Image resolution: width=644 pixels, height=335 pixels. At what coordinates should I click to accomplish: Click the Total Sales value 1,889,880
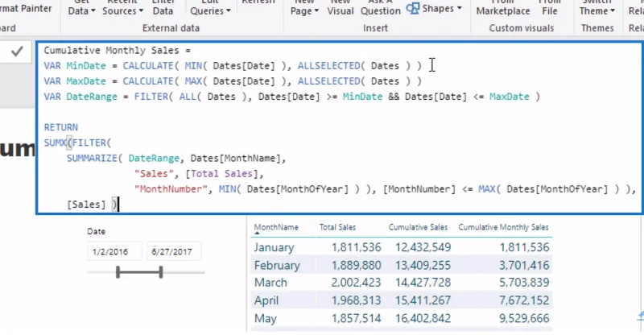(356, 266)
